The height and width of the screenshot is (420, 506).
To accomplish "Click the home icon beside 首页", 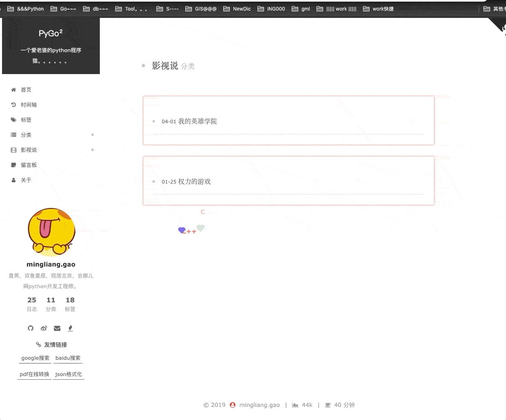I will [13, 90].
